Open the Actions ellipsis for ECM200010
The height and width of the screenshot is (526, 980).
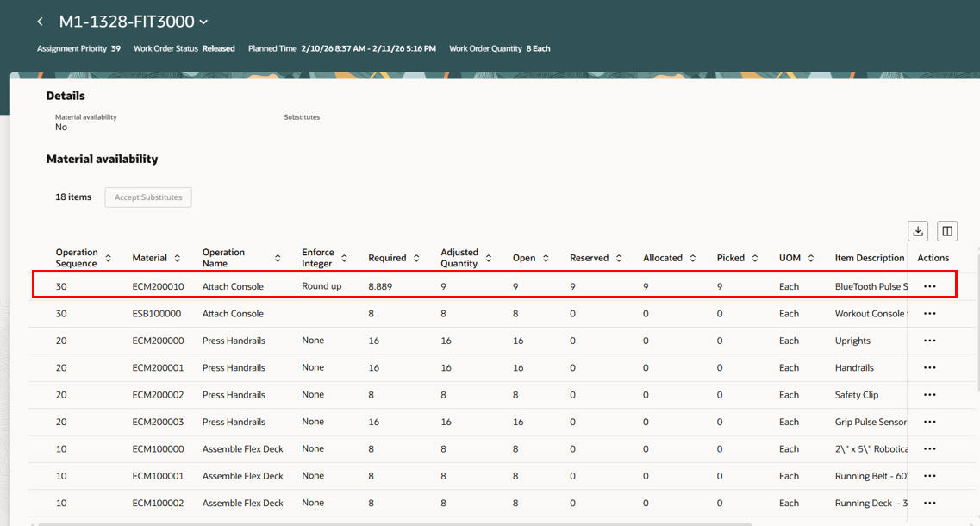click(x=928, y=285)
